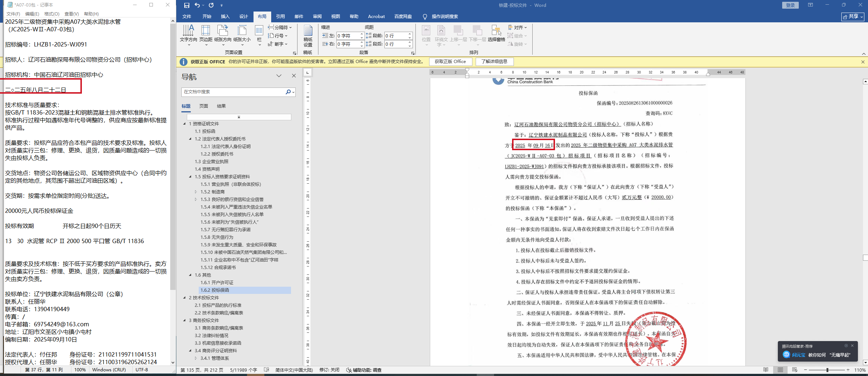Open the 分隔符 breaks dropdown
Viewport: 868px width, 376px height.
point(280,27)
